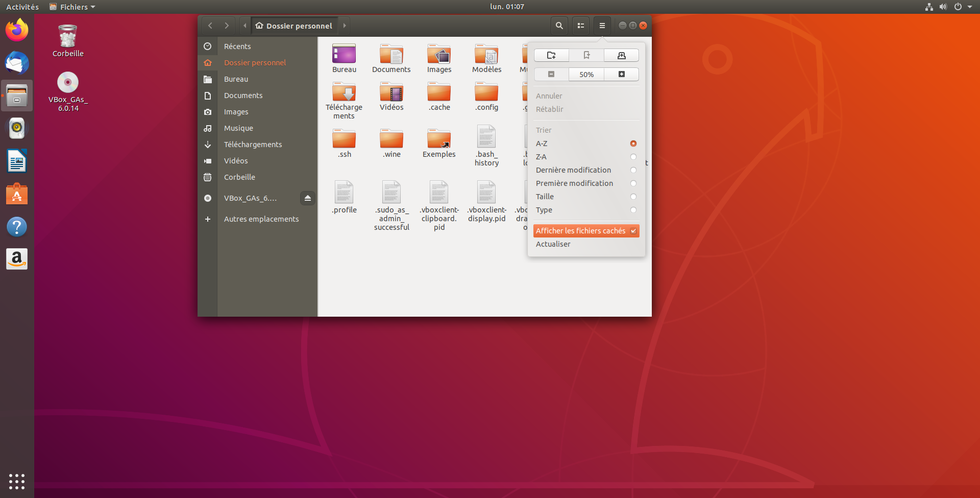
Task: Select the A-Z sort radio button
Action: [633, 144]
